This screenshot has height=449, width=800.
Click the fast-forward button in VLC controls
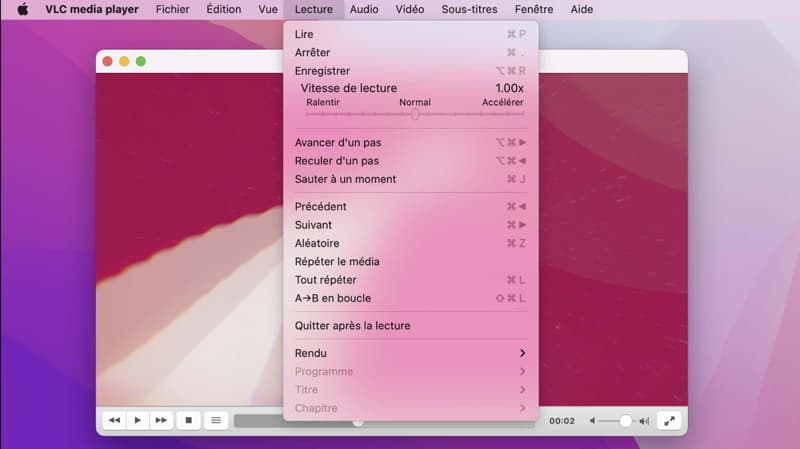coord(161,420)
